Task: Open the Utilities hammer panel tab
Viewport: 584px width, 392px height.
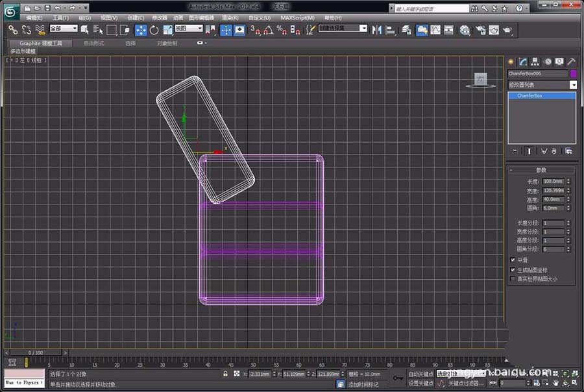Action: tap(571, 62)
